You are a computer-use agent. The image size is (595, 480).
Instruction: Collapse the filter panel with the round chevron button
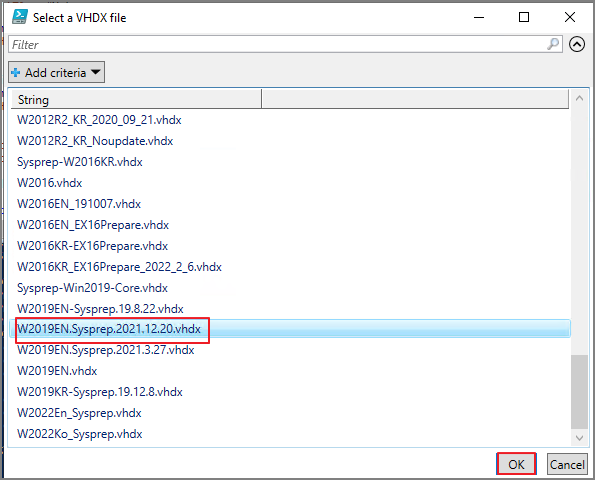pos(577,44)
